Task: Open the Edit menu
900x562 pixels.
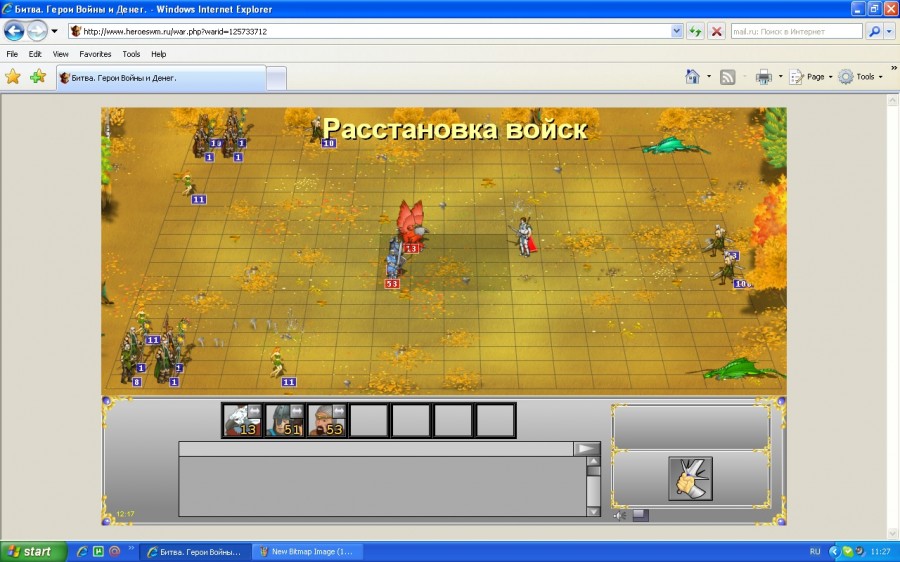Action: click(35, 54)
